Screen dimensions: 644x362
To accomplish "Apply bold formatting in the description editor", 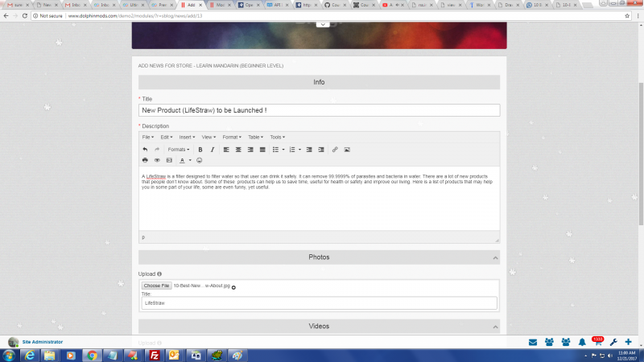I will pos(200,150).
